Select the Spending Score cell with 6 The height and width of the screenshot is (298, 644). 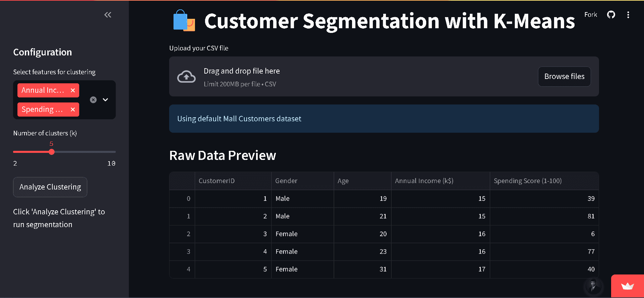point(544,234)
